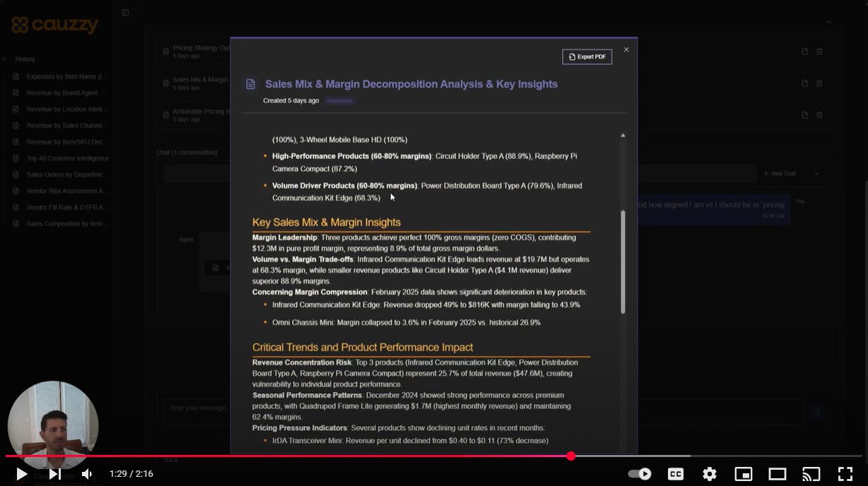Click the send message arrow icon
Image resolution: width=868 pixels, height=486 pixels.
pyautogui.click(x=816, y=413)
